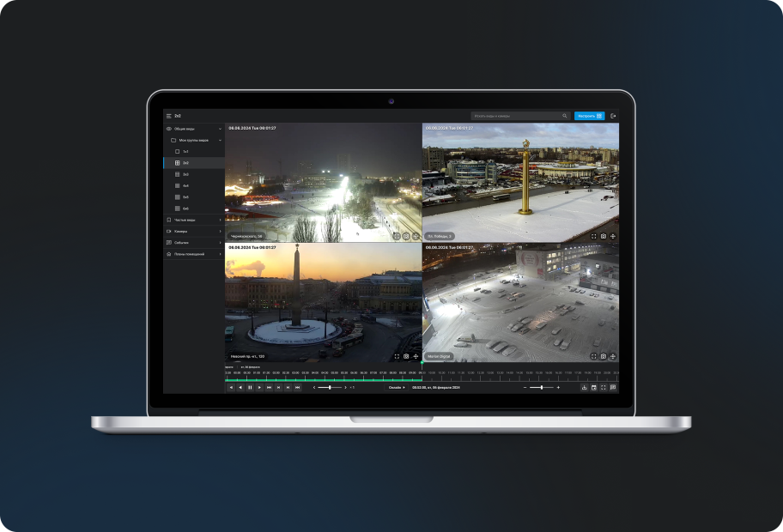Click the search magnifier icon
Viewport: 783px width, 532px height.
(564, 116)
